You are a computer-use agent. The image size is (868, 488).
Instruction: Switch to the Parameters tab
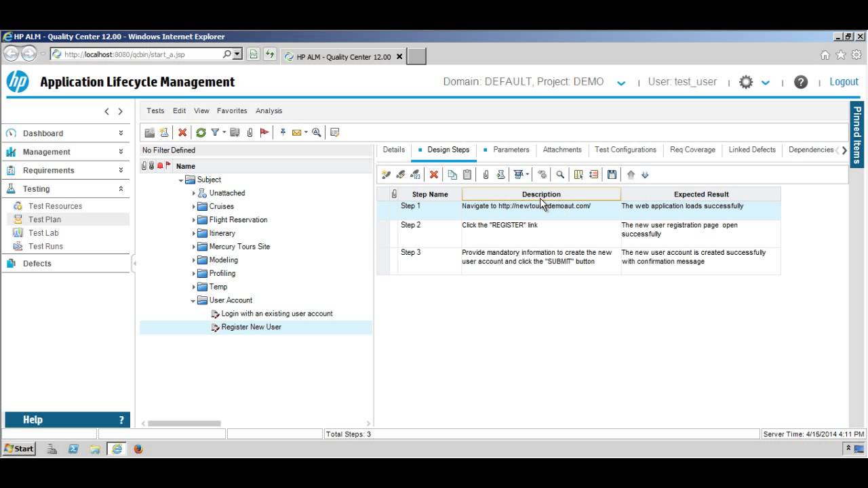point(511,150)
